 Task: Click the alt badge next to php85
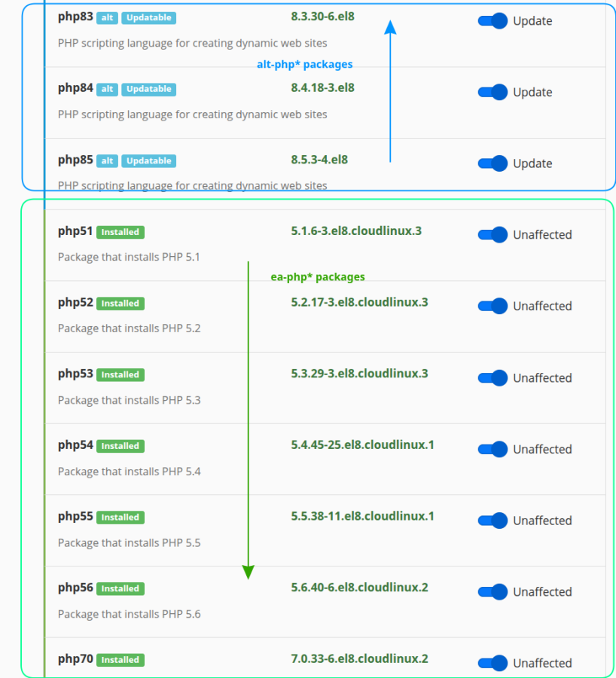(x=107, y=160)
